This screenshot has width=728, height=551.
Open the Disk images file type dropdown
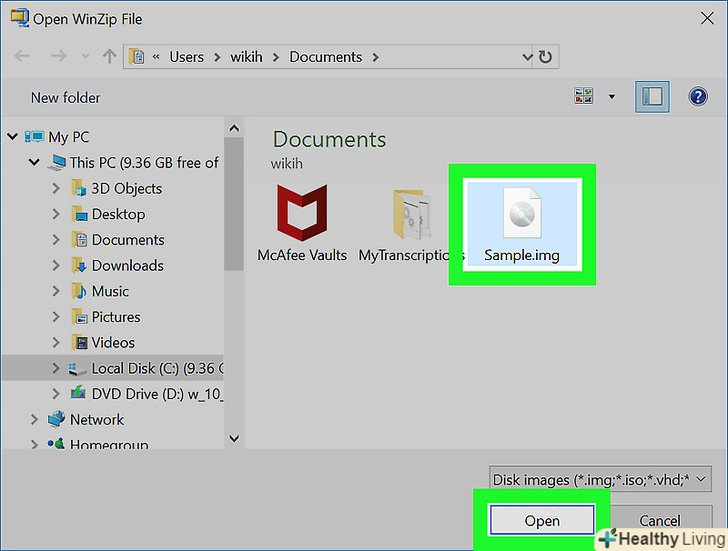tap(601, 479)
